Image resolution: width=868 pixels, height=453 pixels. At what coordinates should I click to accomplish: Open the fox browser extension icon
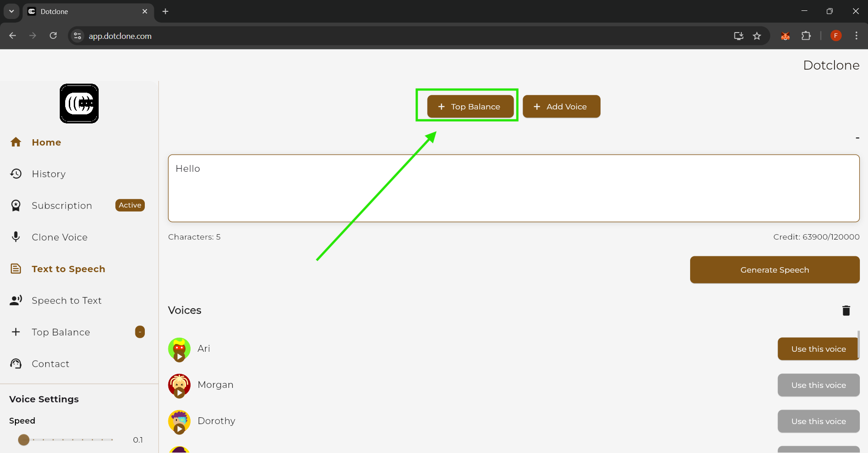[785, 36]
